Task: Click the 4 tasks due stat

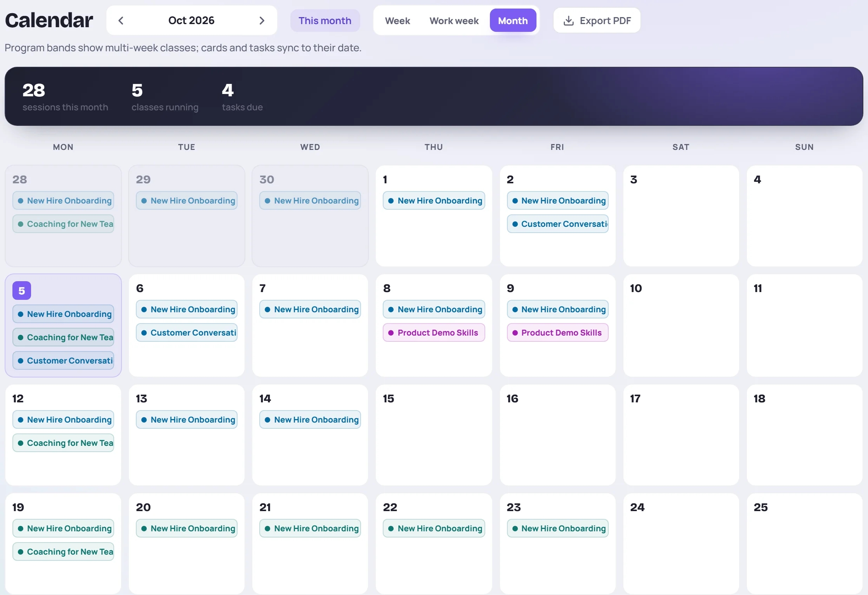Action: pos(242,97)
